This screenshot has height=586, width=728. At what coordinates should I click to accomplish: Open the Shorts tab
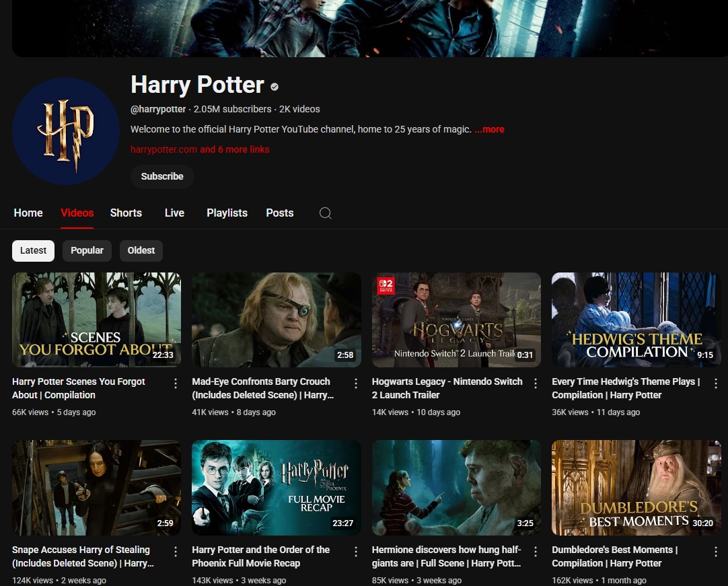click(126, 213)
